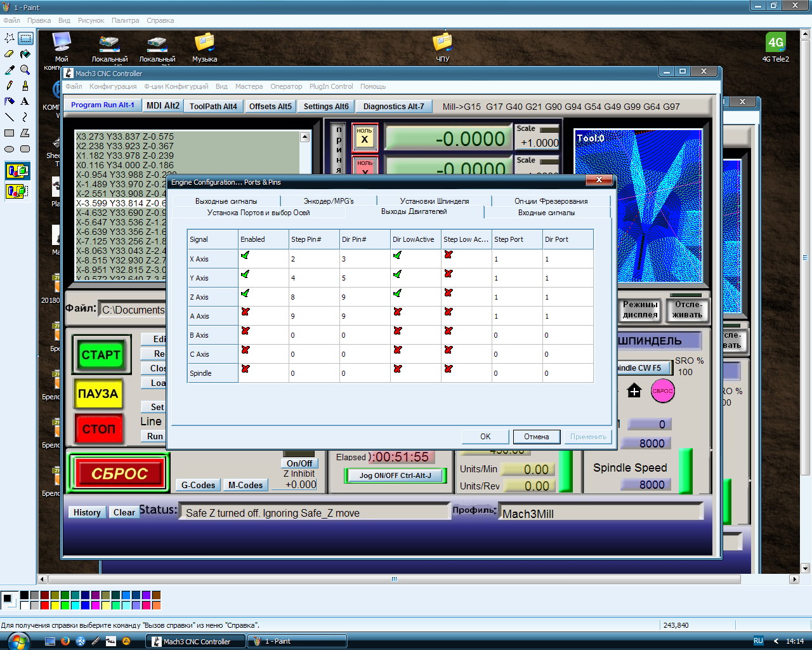Pick the Text tool in Paint
The width and height of the screenshot is (812, 650).
point(25,101)
